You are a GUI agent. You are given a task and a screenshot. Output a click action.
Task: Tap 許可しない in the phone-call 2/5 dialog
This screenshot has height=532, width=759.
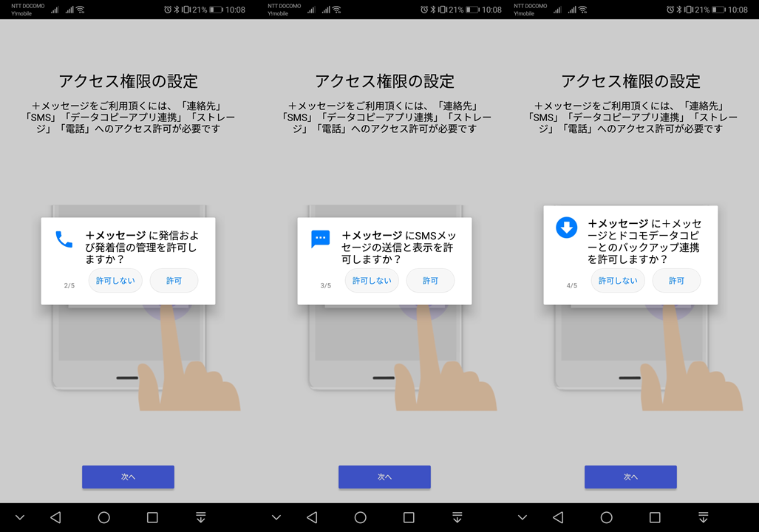tap(115, 281)
